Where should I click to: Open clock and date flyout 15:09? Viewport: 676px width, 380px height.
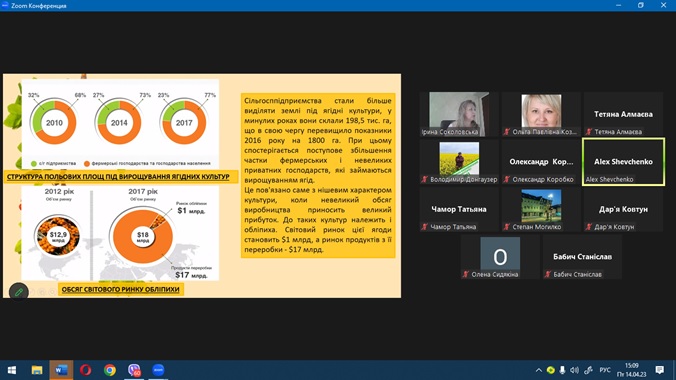click(x=632, y=370)
